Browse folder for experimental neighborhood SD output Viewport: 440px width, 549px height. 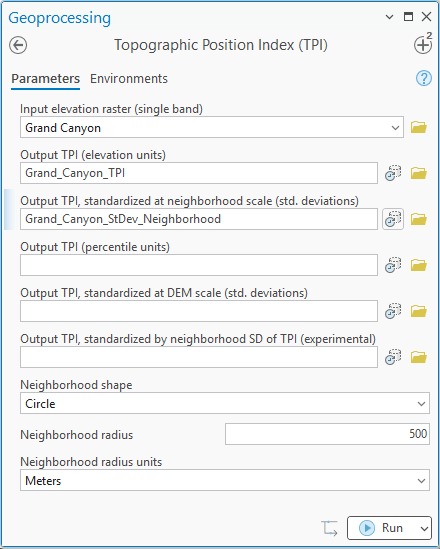pos(419,357)
